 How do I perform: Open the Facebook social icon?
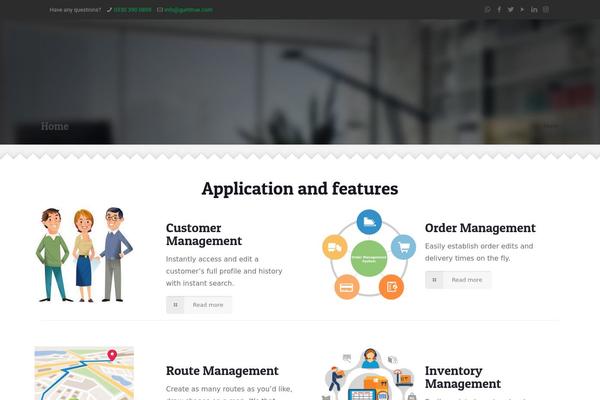499,10
